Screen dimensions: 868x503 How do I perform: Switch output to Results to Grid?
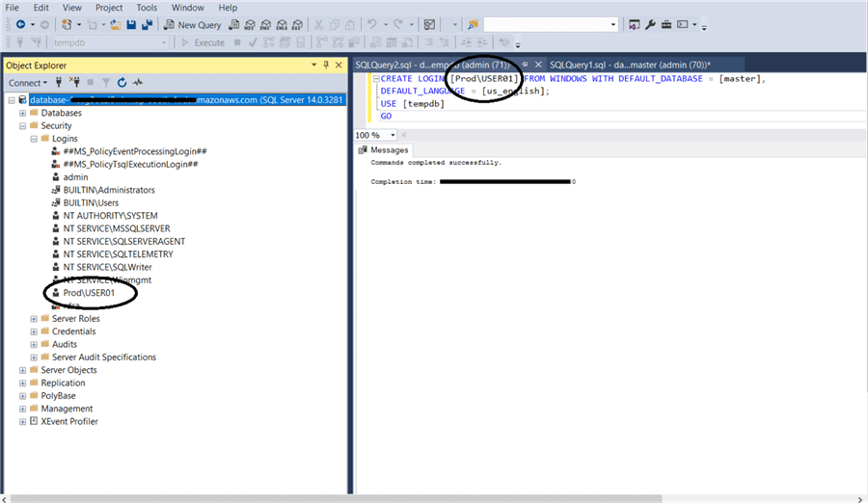[x=392, y=42]
